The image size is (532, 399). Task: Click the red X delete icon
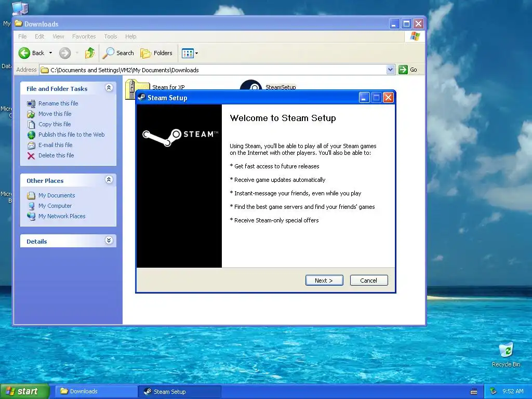(31, 156)
